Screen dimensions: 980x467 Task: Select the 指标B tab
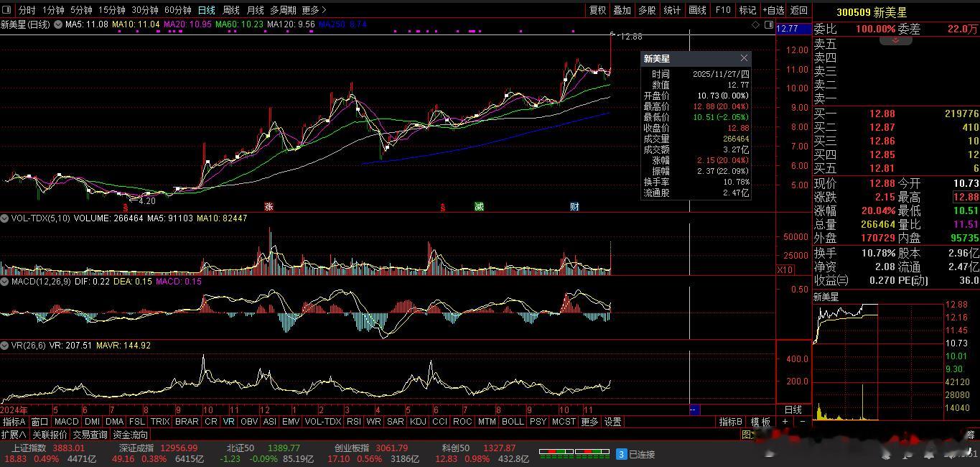732,422
